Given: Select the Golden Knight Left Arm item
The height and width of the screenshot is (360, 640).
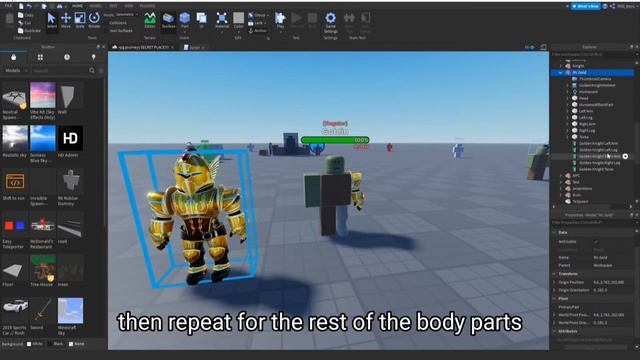Looking at the screenshot, I should 598,143.
